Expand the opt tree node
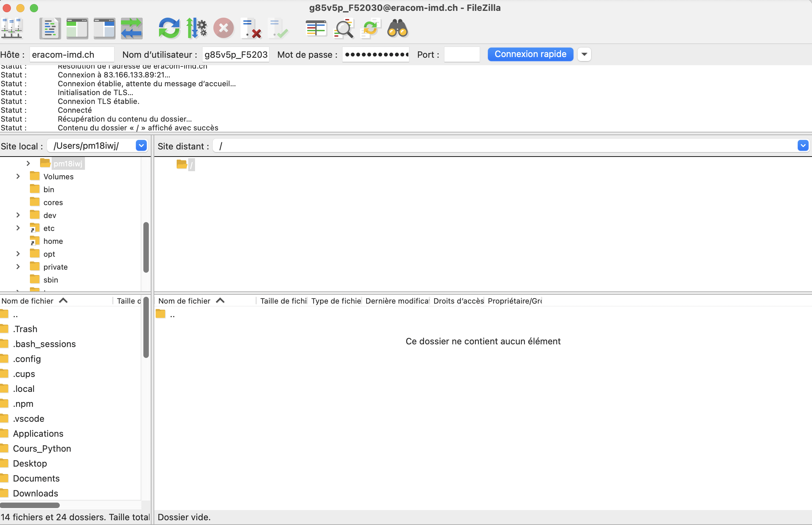 pyautogui.click(x=18, y=254)
